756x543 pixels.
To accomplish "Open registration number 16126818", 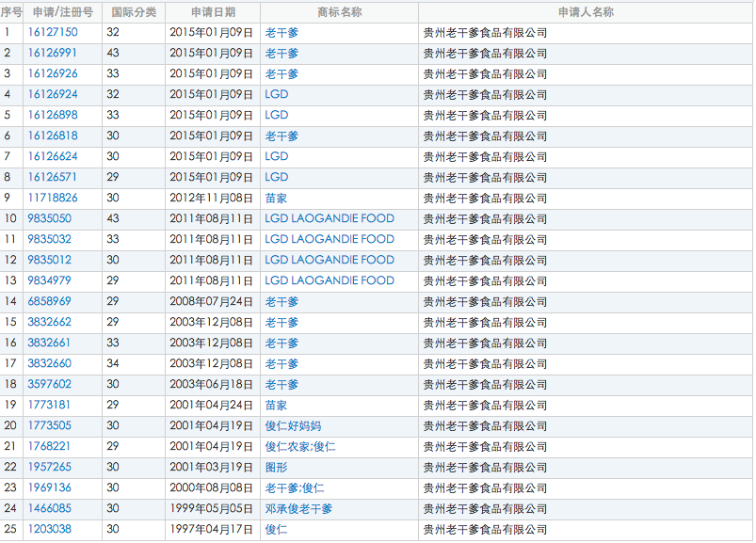I will [53, 136].
